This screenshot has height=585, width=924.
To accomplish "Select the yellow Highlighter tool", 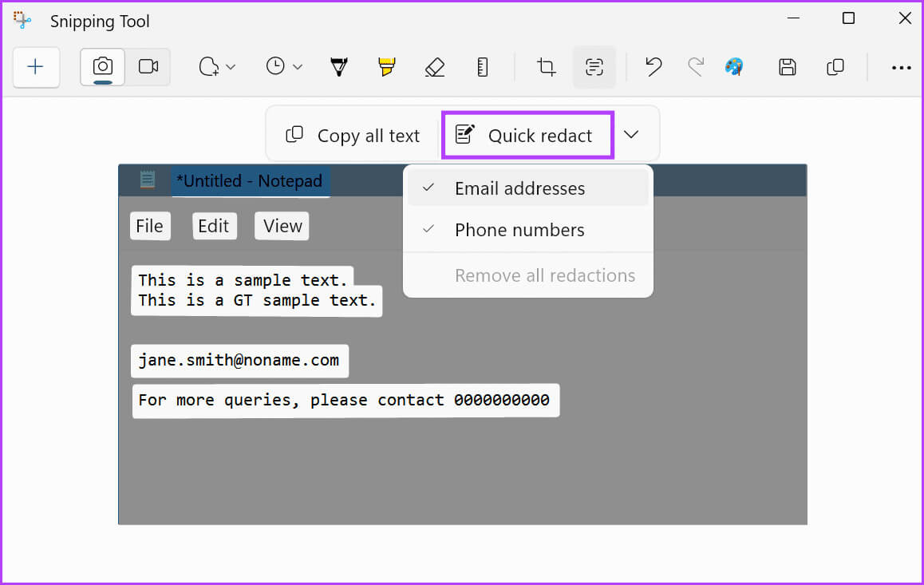I will (386, 67).
